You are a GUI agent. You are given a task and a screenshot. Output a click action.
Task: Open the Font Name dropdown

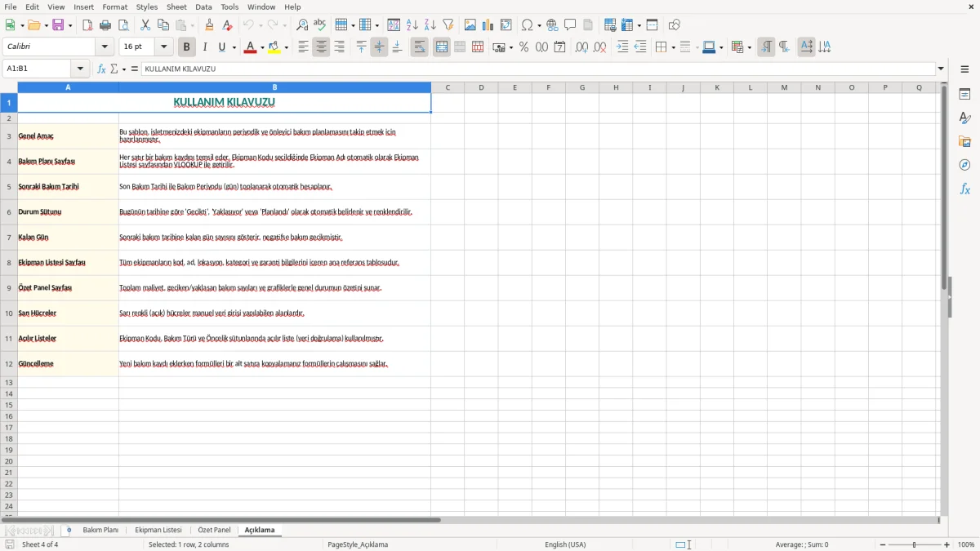click(105, 47)
